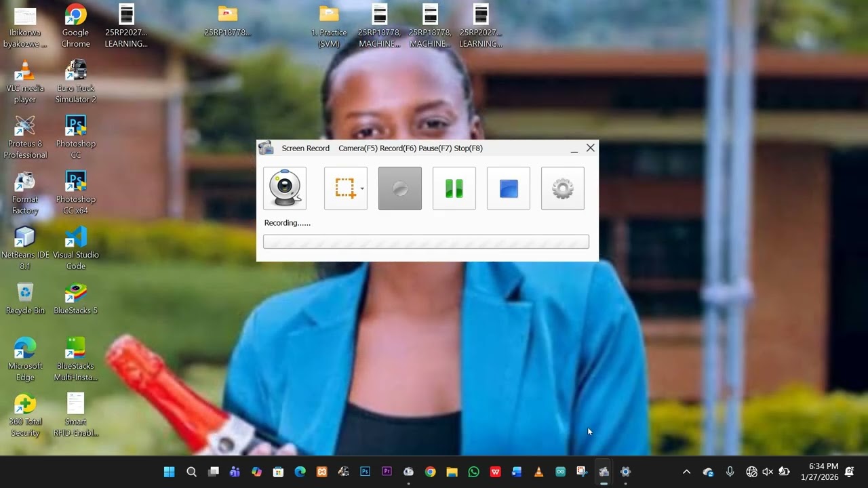Select the VLC media player desktop icon
Image resolution: width=868 pixels, height=488 pixels.
click(25, 82)
